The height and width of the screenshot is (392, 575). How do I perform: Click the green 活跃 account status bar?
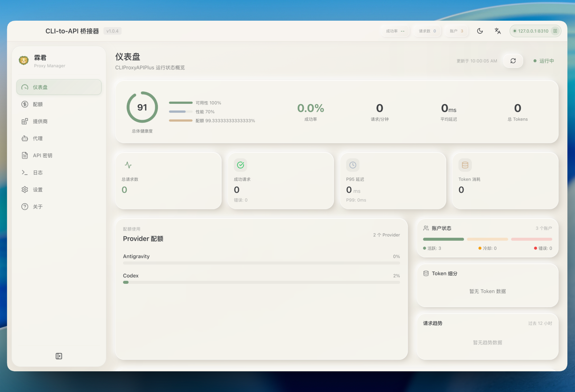pos(443,239)
